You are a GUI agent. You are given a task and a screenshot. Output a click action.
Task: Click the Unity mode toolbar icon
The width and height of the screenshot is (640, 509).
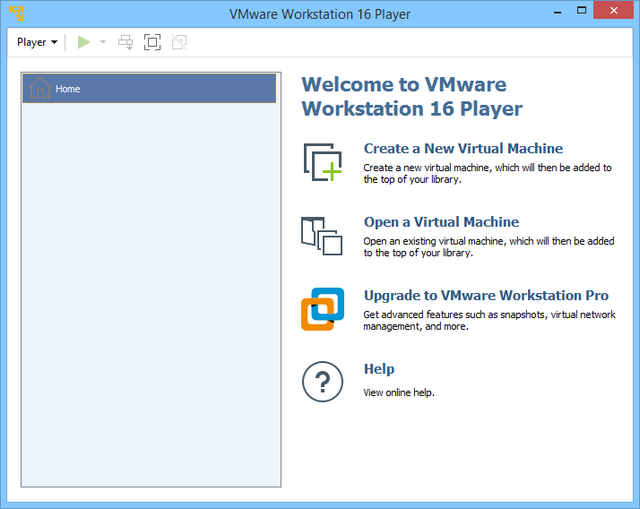179,42
